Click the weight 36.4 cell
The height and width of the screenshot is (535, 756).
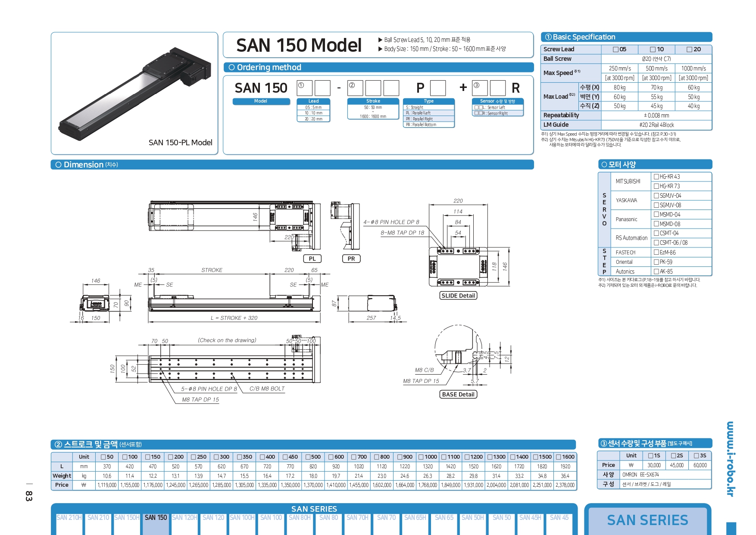click(x=565, y=476)
